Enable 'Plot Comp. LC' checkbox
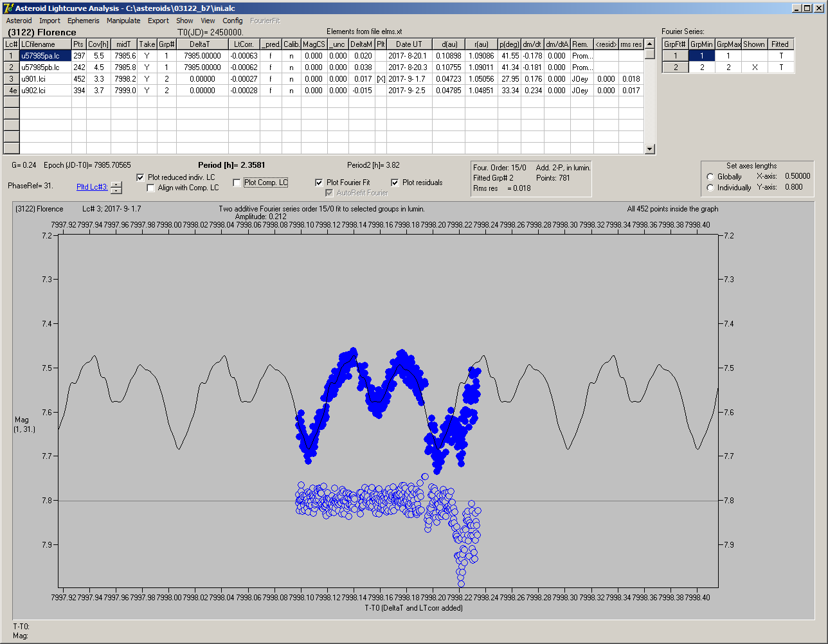The image size is (828, 644). (237, 183)
